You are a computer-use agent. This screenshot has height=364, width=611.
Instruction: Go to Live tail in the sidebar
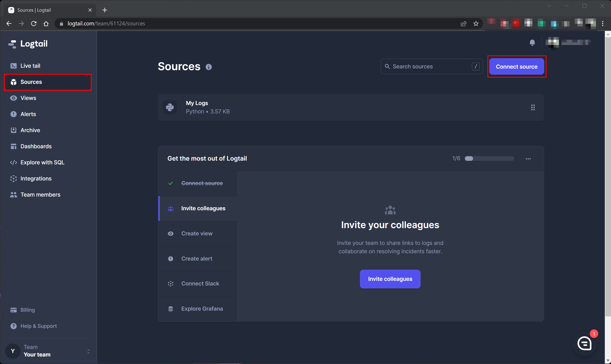point(30,66)
